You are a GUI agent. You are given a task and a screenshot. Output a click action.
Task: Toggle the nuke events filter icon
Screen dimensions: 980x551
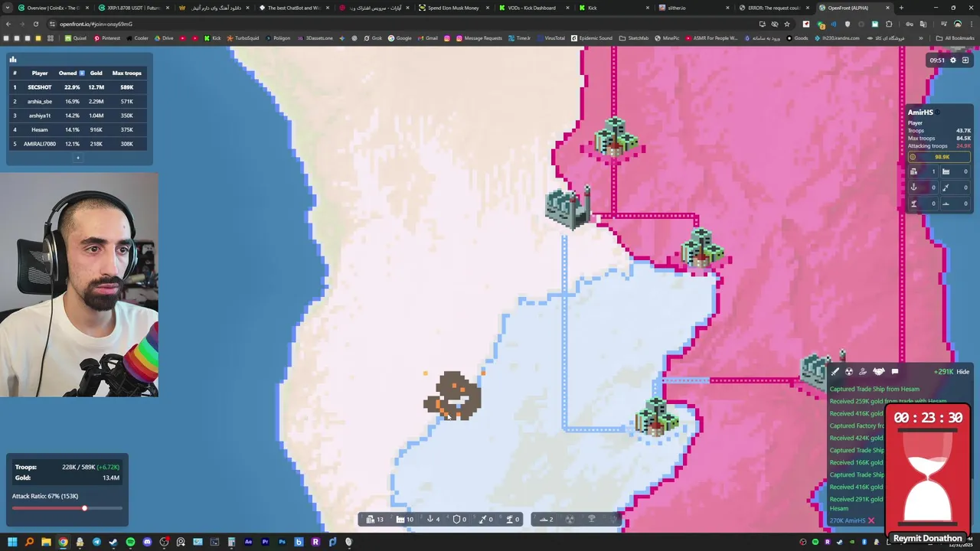click(x=849, y=372)
